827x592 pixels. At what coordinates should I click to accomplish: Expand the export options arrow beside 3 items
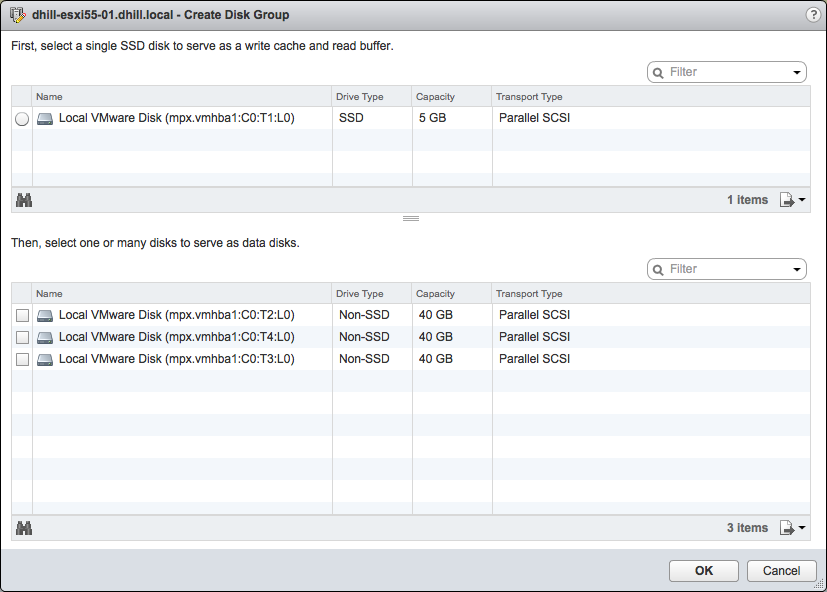tap(802, 527)
